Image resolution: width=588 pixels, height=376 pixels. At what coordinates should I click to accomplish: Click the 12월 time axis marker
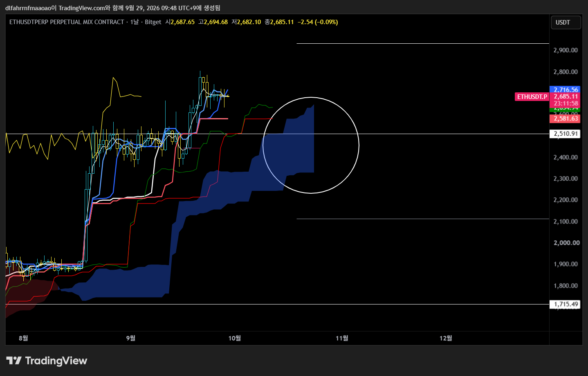(x=446, y=338)
